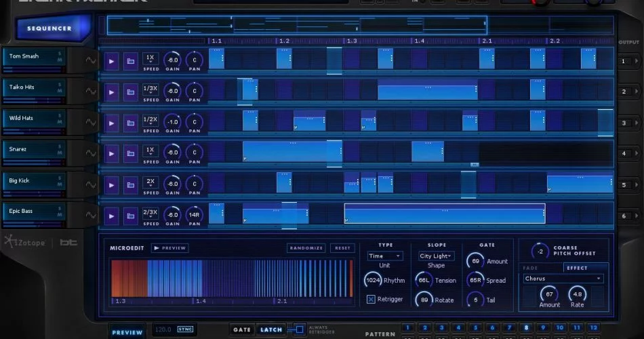Image resolution: width=644 pixels, height=339 pixels.
Task: Open Tom Smash speed dropdown
Action: point(150,58)
